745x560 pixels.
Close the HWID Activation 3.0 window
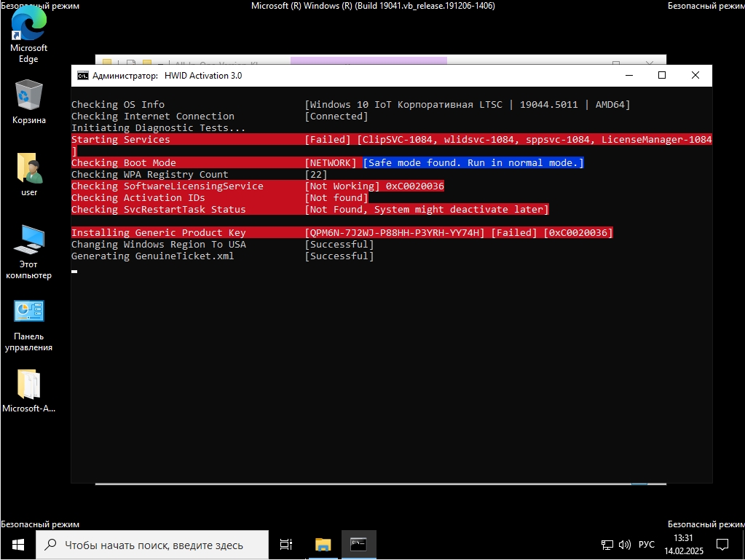coord(695,76)
